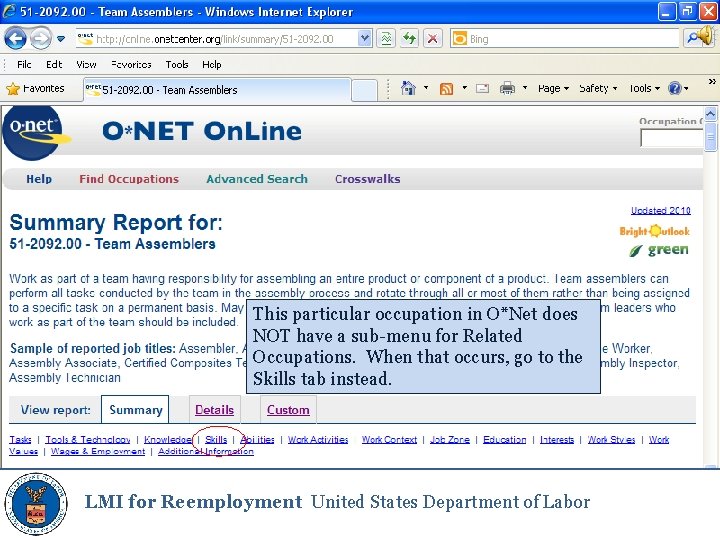Expand the Home button dropdown arrow

tap(426, 88)
